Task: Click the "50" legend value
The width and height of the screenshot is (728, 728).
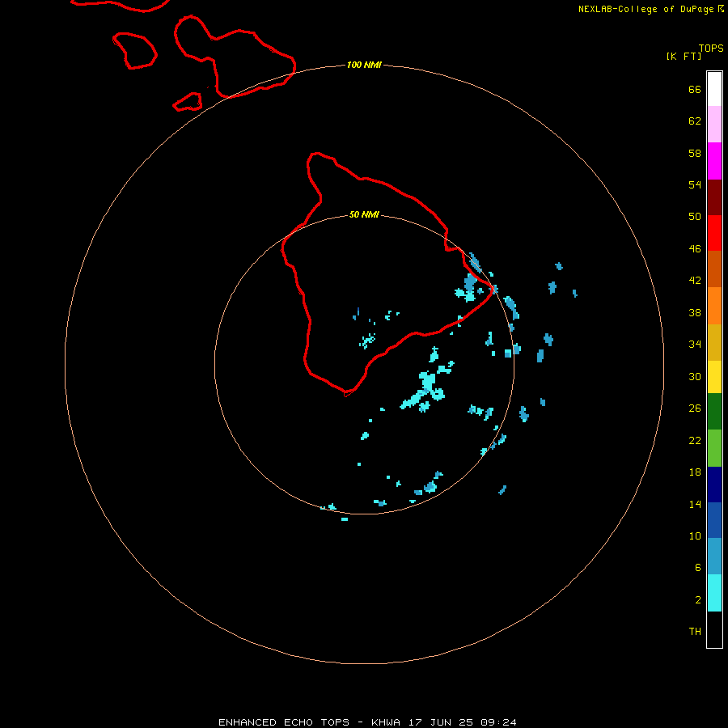Action: (695, 217)
